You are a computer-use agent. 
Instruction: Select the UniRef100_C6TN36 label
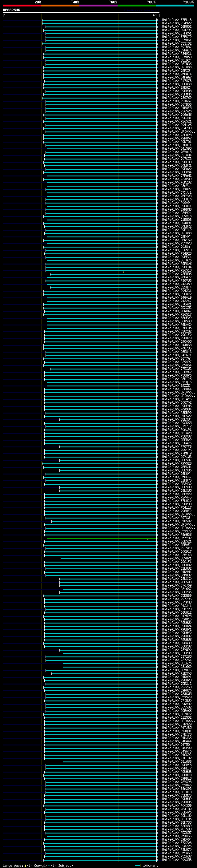pos(177,64)
